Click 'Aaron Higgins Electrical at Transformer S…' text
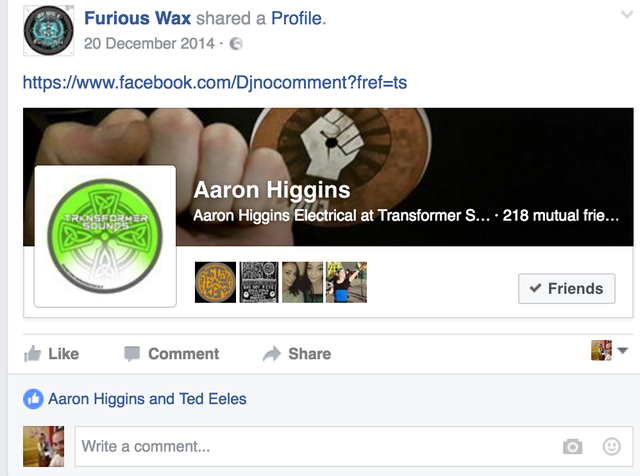The height and width of the screenshot is (476, 640). click(342, 215)
